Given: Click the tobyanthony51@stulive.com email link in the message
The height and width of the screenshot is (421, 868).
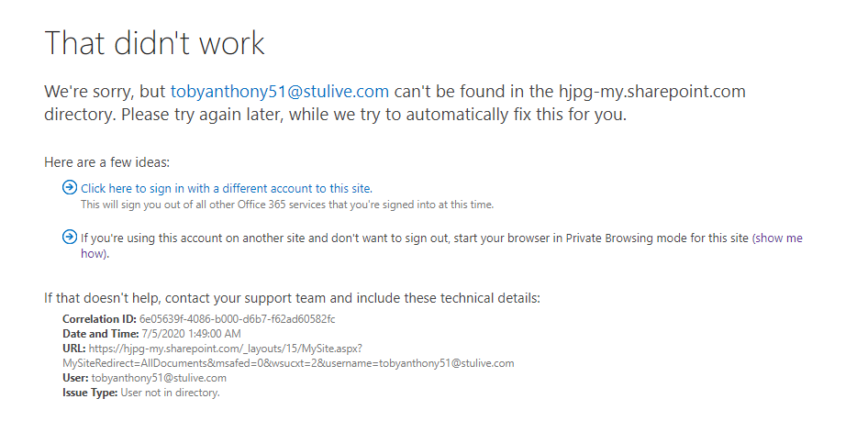Looking at the screenshot, I should point(280,92).
